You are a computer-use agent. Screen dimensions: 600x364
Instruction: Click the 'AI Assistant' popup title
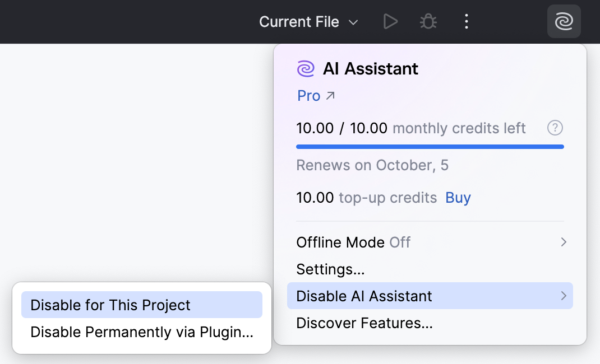(371, 69)
